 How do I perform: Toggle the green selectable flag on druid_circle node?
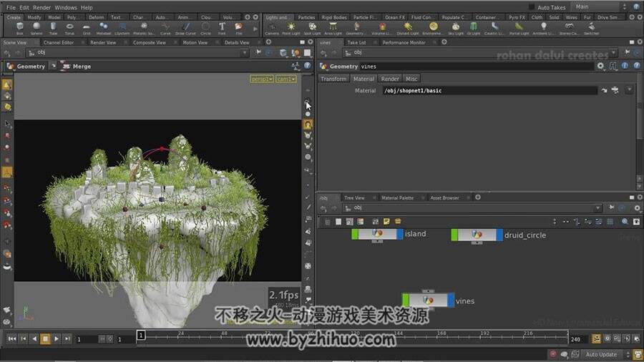(x=454, y=235)
